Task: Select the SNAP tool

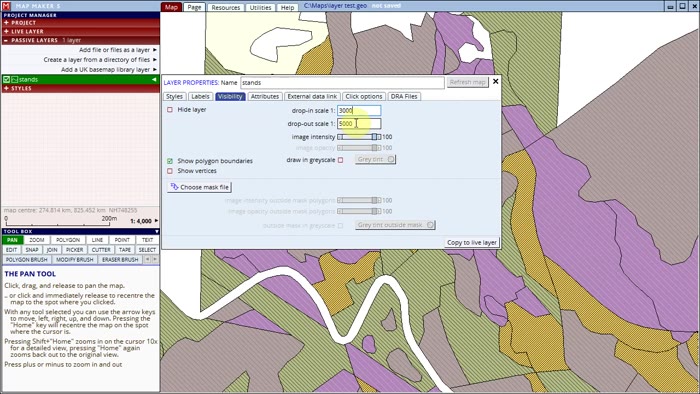Action: pos(32,250)
